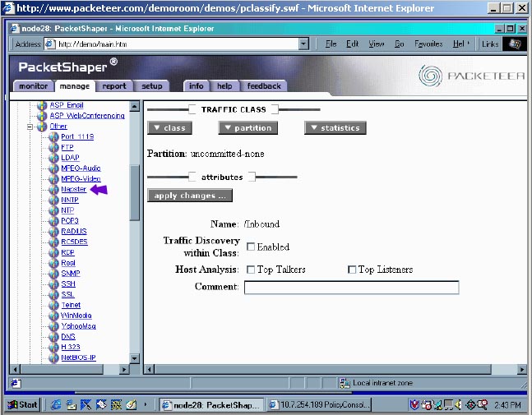Open the Favorites menu
Image resolution: width=532 pixels, height=415 pixels.
coord(428,44)
